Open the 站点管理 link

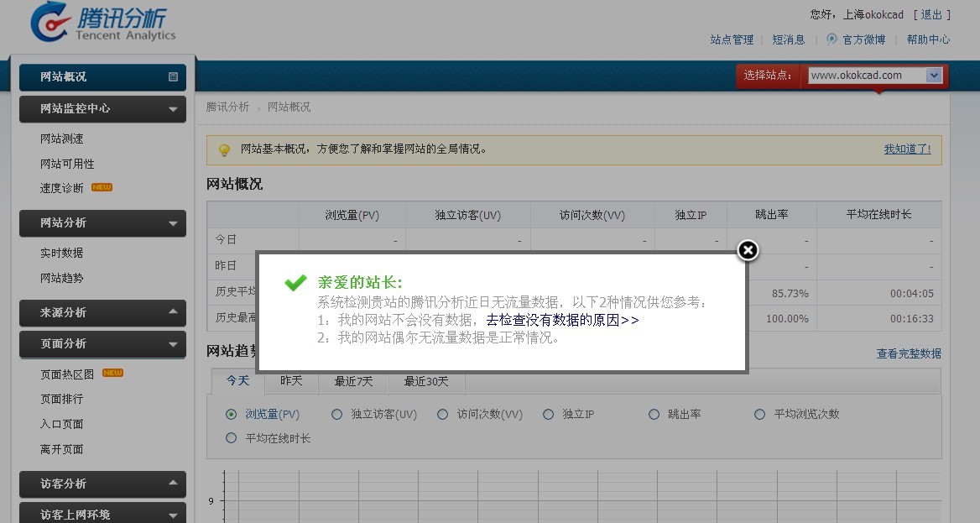pyautogui.click(x=732, y=39)
